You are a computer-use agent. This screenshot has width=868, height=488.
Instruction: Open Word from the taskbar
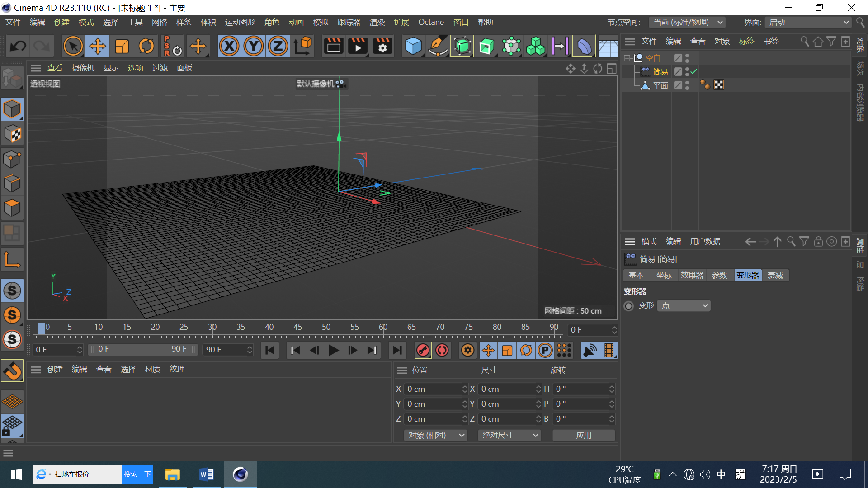207,474
